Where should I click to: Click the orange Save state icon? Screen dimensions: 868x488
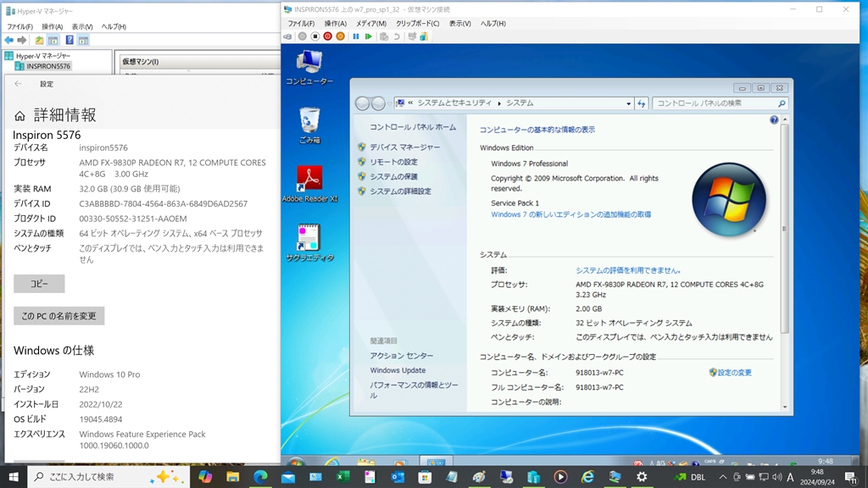coord(341,36)
